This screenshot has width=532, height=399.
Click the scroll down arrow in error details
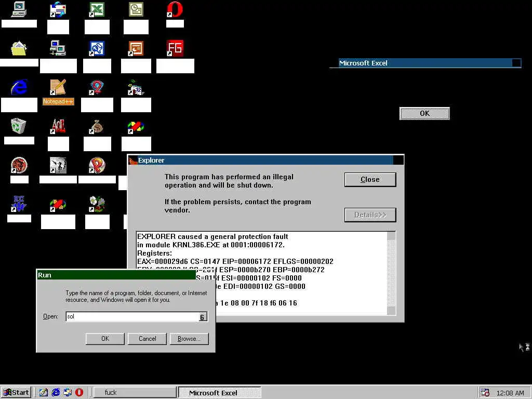point(391,311)
